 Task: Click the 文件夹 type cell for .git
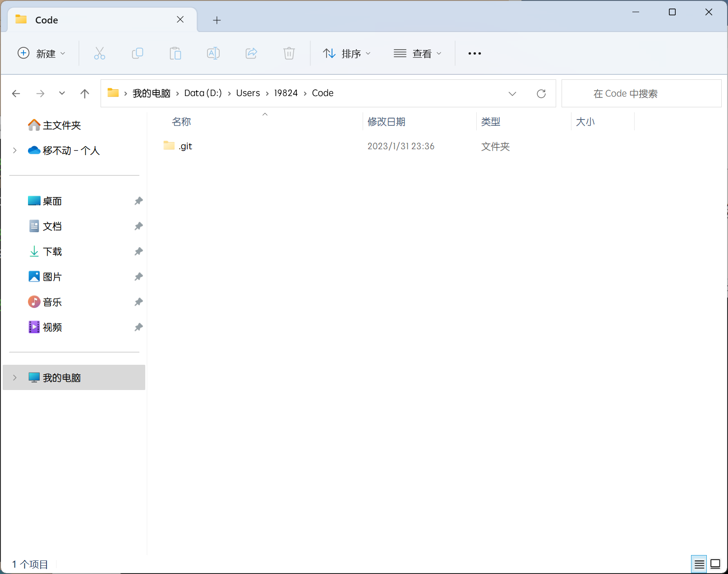tap(495, 146)
